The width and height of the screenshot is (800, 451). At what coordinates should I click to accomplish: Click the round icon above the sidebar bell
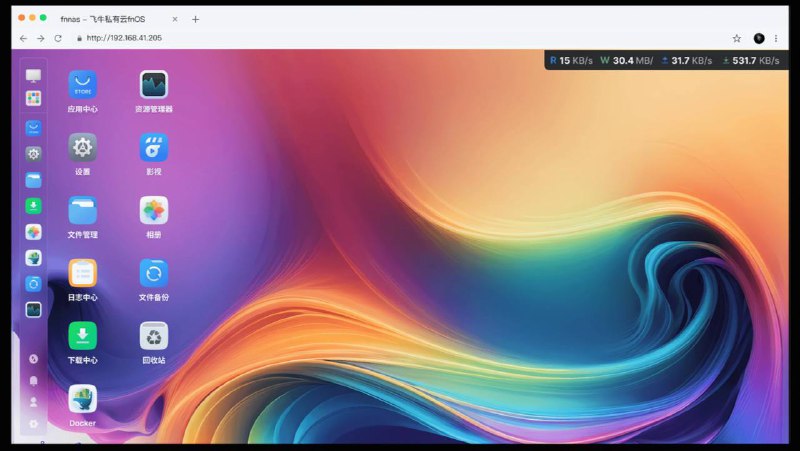click(x=34, y=359)
